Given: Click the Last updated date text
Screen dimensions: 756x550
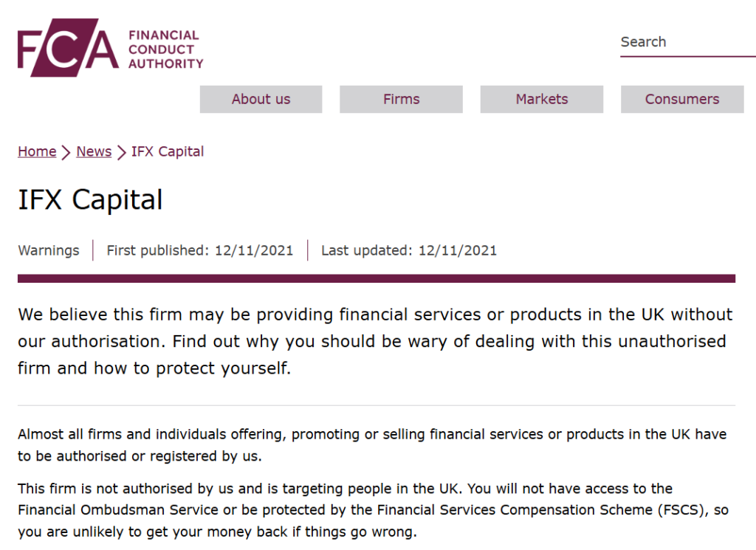Looking at the screenshot, I should point(409,251).
